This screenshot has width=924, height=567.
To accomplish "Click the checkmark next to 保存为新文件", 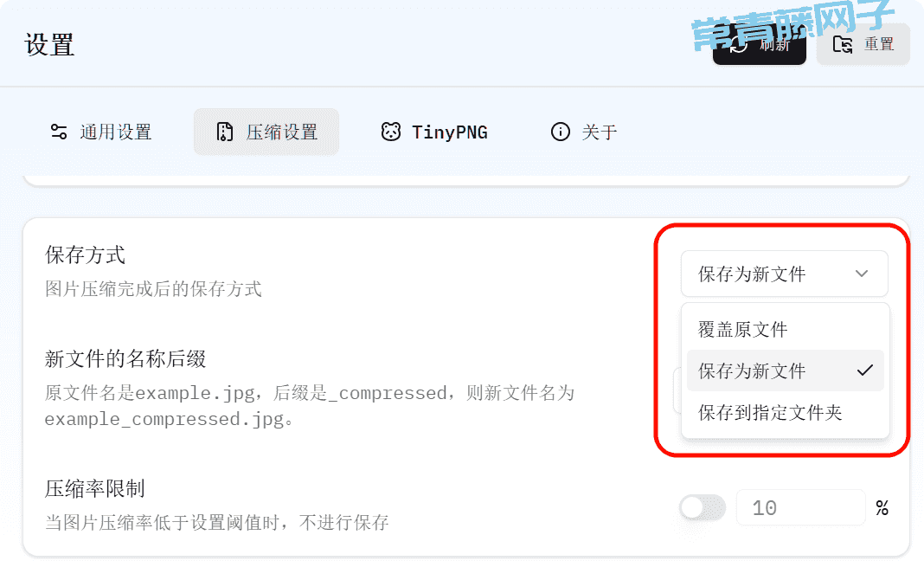I will [x=864, y=370].
